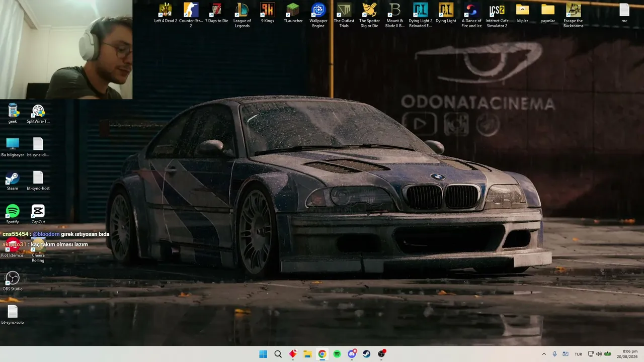Click the A Dance of Fire and Ice shortcut
The image size is (644, 362).
coord(471,15)
